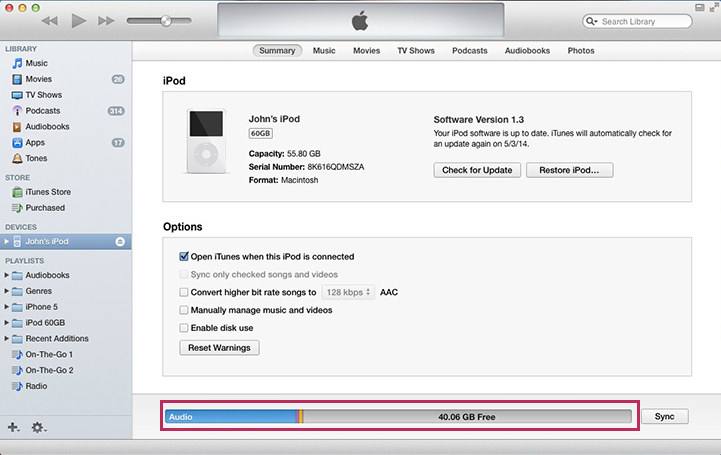Expand the Audiobooks playlist folder

[x=6, y=275]
